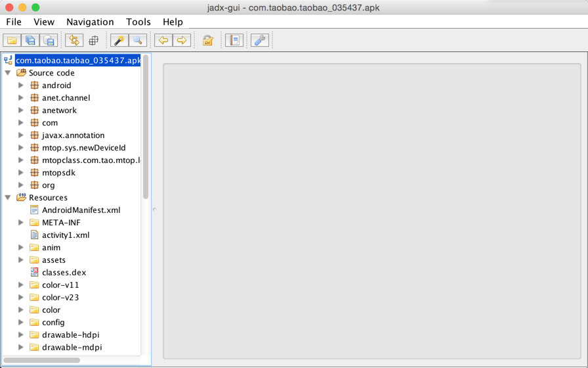This screenshot has width=588, height=368.
Task: Click the mtopsdk package icon
Action: (x=34, y=173)
